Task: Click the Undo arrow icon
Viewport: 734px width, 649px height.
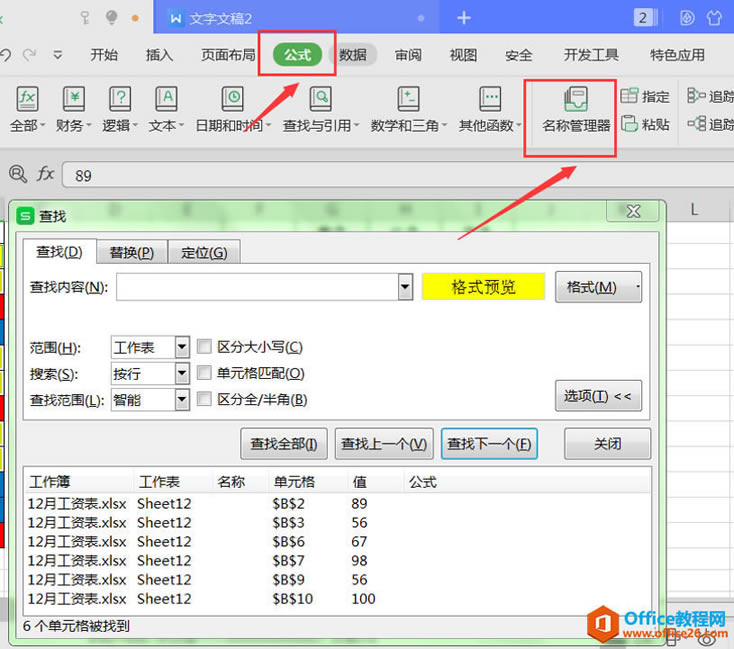Action: click(6, 55)
